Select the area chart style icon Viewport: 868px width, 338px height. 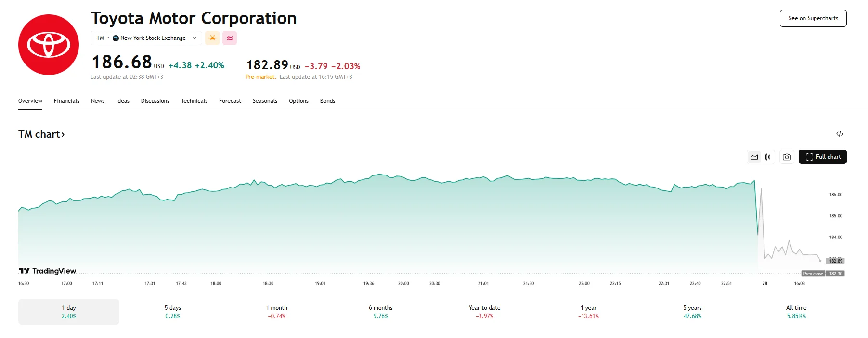click(x=754, y=157)
